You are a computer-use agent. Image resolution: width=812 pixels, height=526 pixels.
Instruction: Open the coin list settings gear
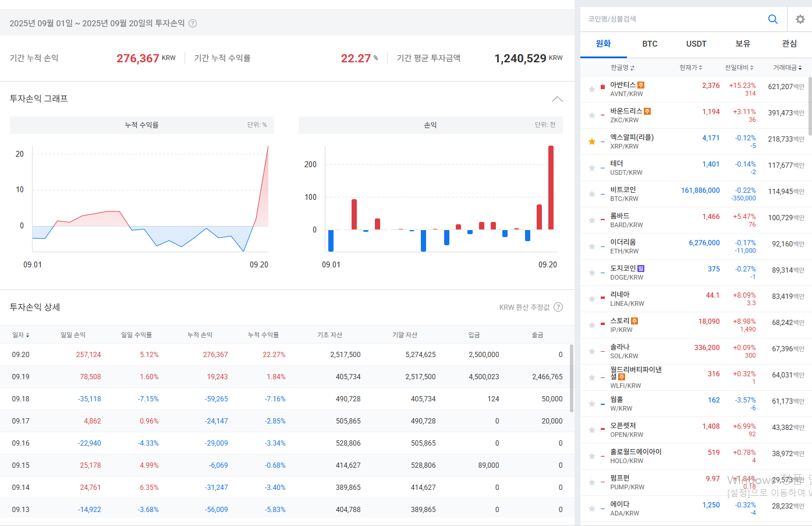(x=800, y=19)
